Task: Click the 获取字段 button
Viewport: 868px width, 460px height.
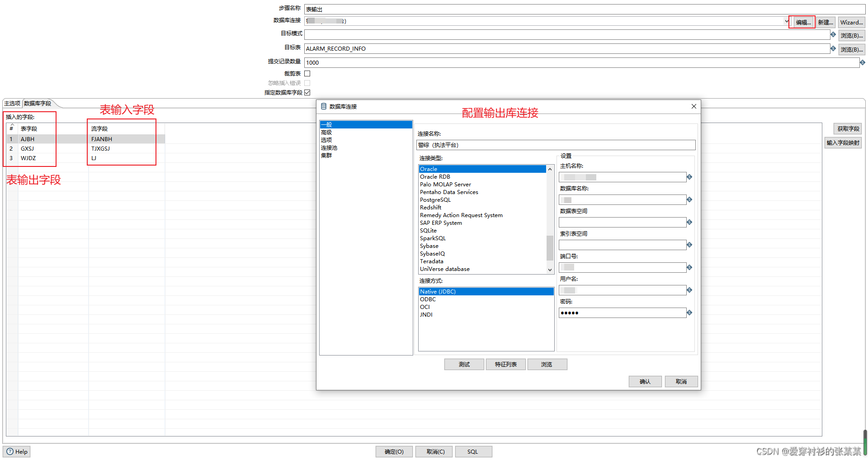Action: (x=848, y=129)
